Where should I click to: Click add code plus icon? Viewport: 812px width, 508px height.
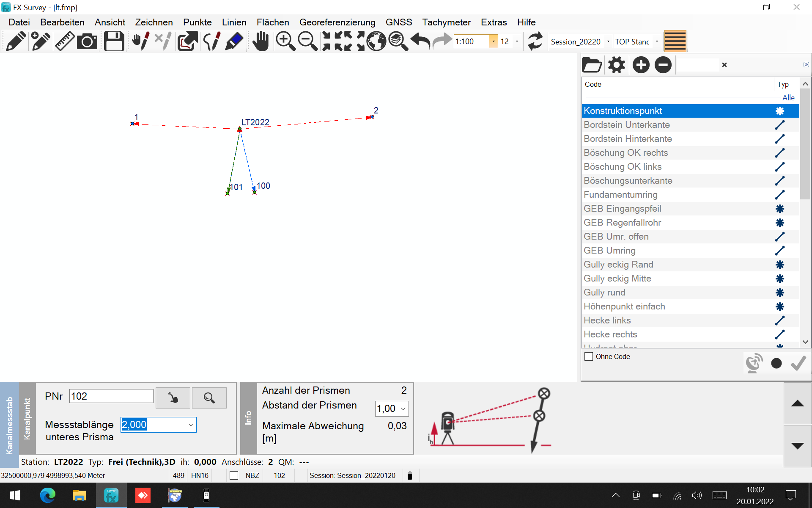coord(641,65)
